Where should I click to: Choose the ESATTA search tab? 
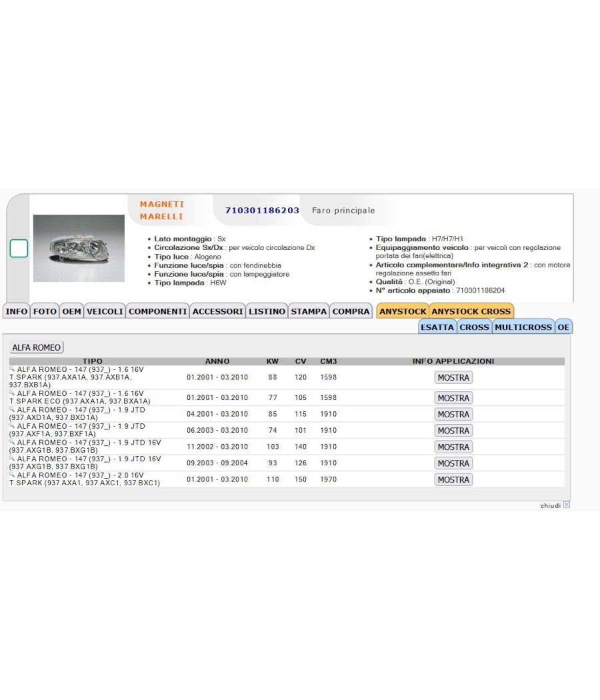437,327
